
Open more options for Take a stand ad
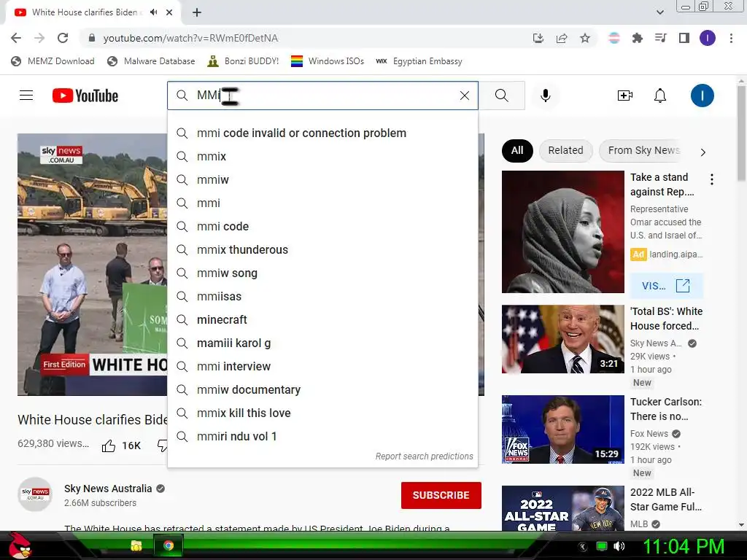[x=712, y=179]
